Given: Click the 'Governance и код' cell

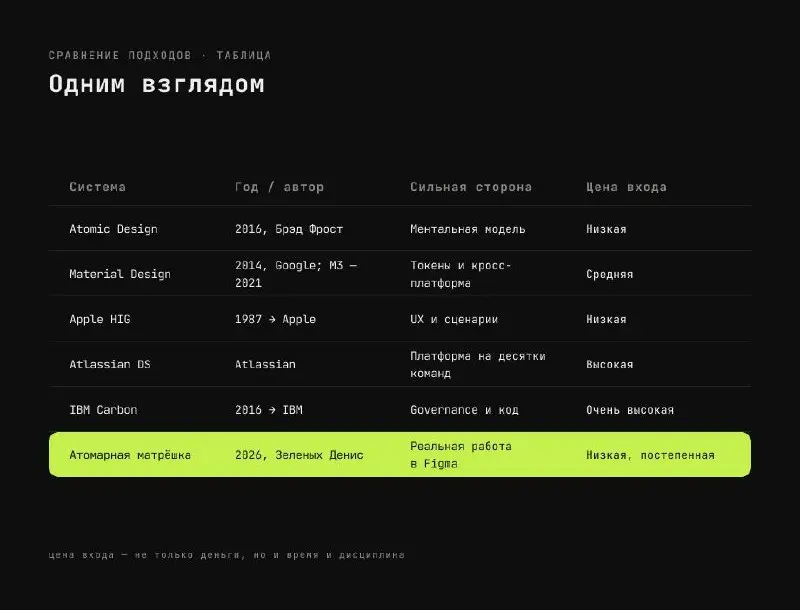Looking at the screenshot, I should (464, 410).
